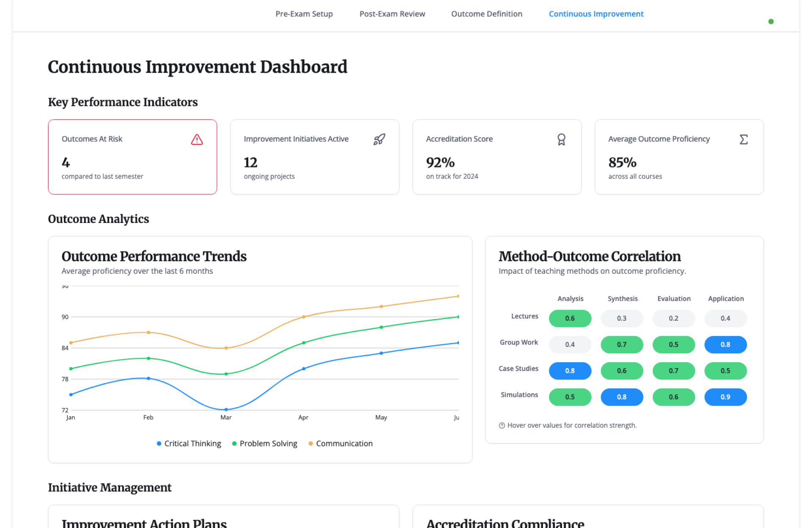Screen dimensions: 812x528
Task: Switch to the Post-Exam Review tab
Action: tap(392, 14)
